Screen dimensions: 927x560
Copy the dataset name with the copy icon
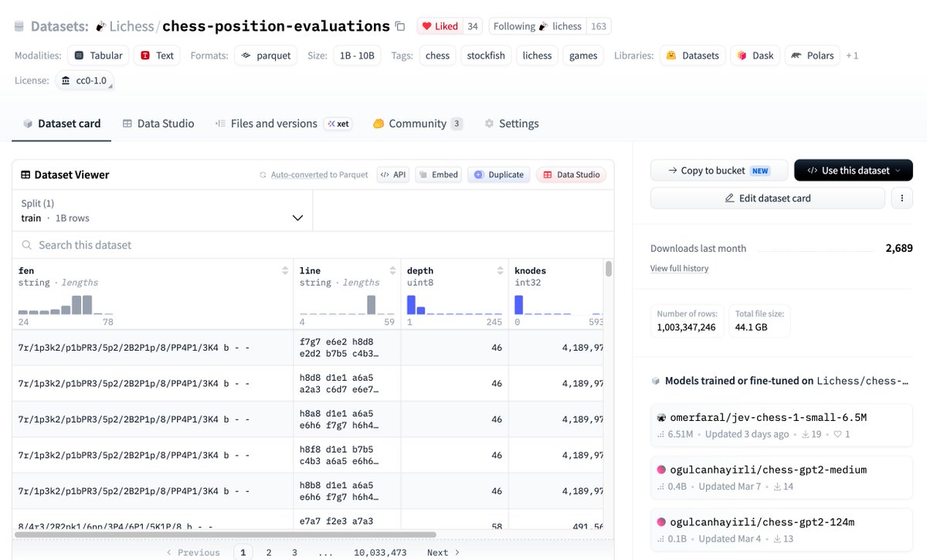pyautogui.click(x=399, y=26)
